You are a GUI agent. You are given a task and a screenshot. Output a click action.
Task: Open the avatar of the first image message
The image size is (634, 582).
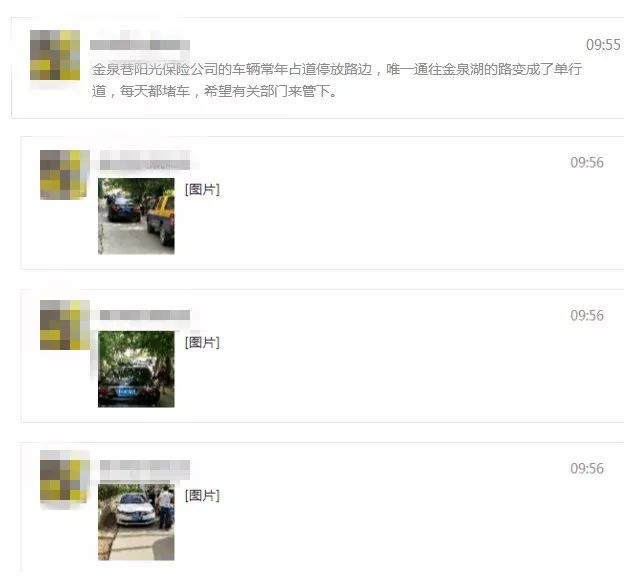[x=65, y=175]
